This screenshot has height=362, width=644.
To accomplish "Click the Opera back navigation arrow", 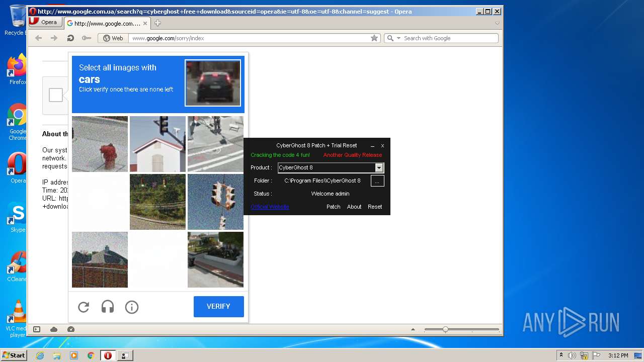I will click(38, 38).
